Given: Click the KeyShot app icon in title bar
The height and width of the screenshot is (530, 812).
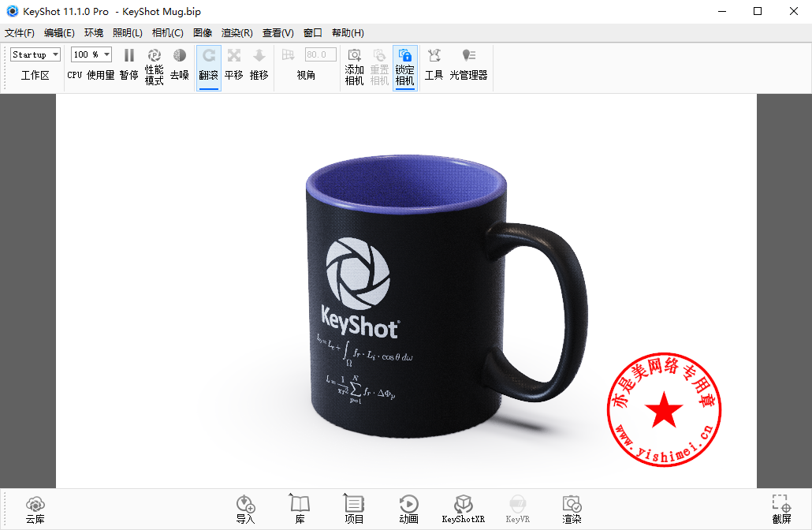Looking at the screenshot, I should pyautogui.click(x=13, y=11).
